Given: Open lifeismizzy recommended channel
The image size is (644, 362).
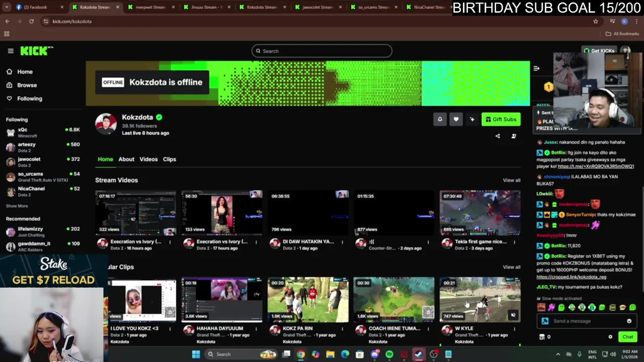Looking at the screenshot, I should click(x=43, y=231).
